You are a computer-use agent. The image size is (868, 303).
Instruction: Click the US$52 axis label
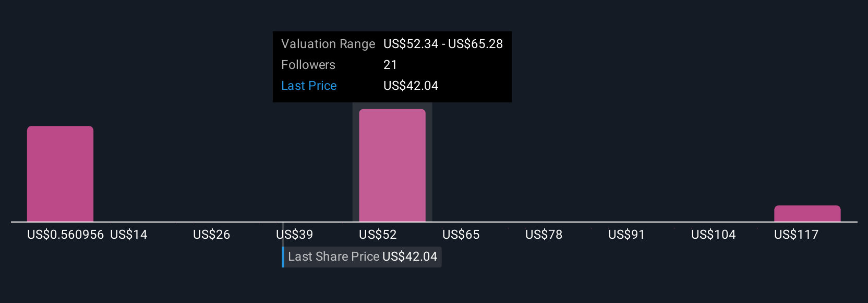pyautogui.click(x=378, y=235)
